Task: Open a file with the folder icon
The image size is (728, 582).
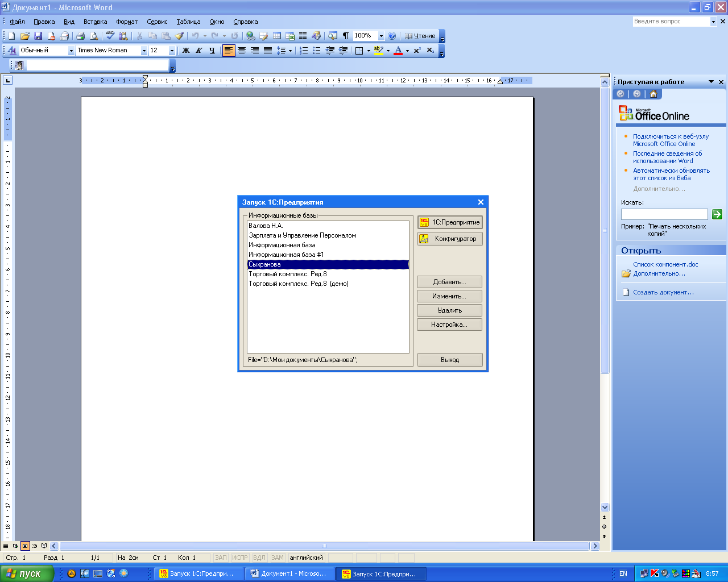Action: (24, 36)
